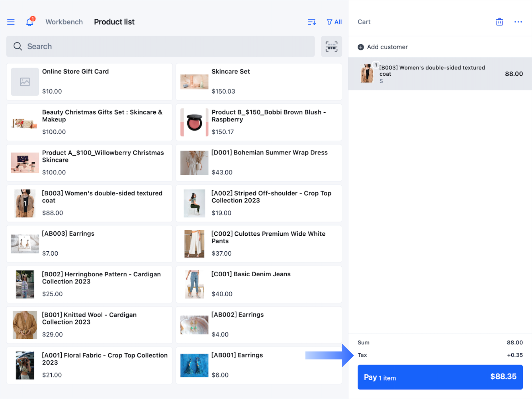
Task: Click the "$7.00" earrings price
Action: 50,253
